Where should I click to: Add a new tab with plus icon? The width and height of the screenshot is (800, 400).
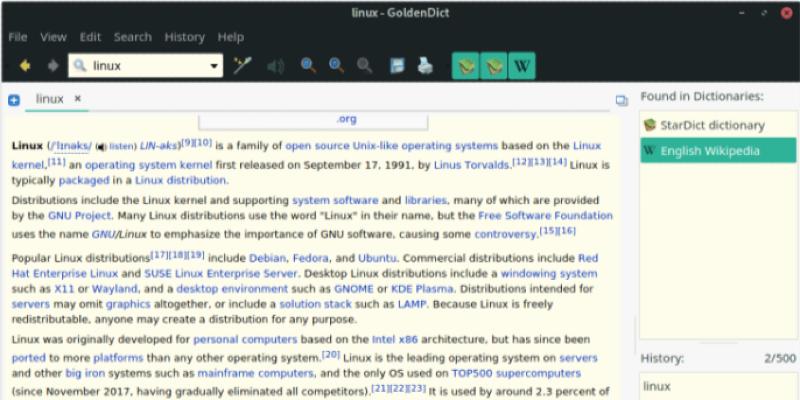[14, 100]
